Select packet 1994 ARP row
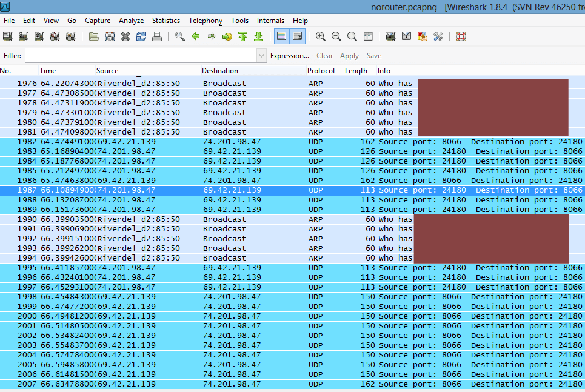Image resolution: width=585 pixels, height=392 pixels. (x=292, y=258)
